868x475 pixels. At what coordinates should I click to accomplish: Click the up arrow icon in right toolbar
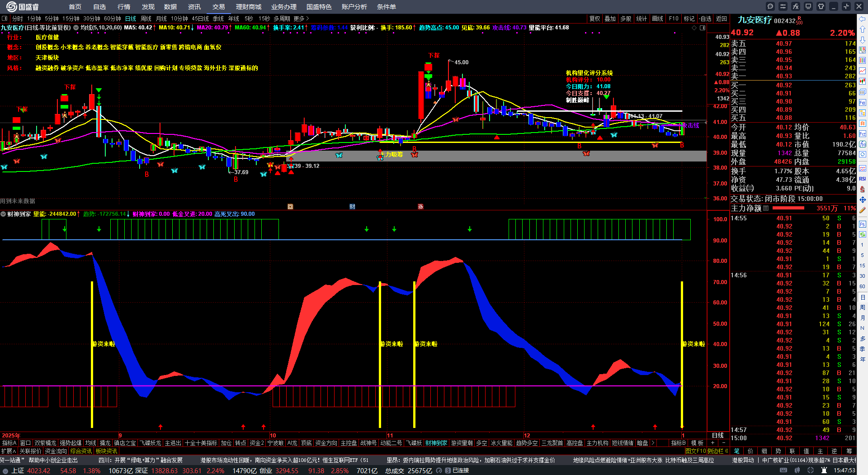click(x=863, y=29)
